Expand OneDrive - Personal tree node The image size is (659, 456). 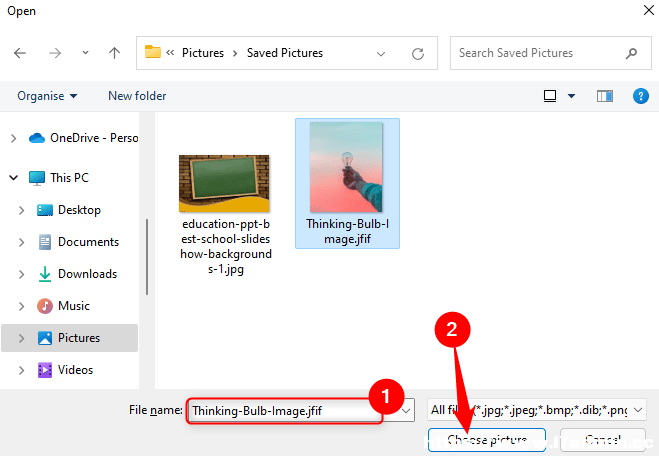click(13, 138)
